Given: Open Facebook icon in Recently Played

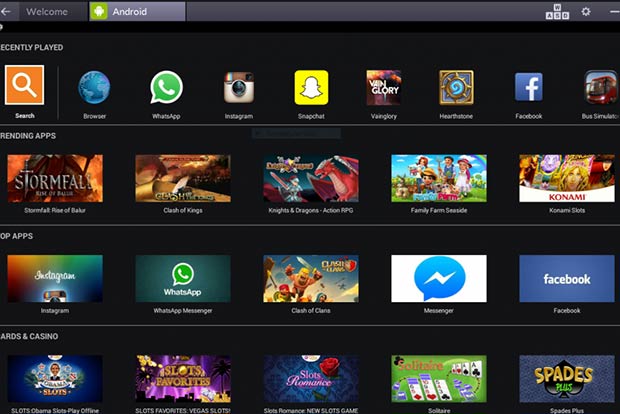Looking at the screenshot, I should point(529,87).
